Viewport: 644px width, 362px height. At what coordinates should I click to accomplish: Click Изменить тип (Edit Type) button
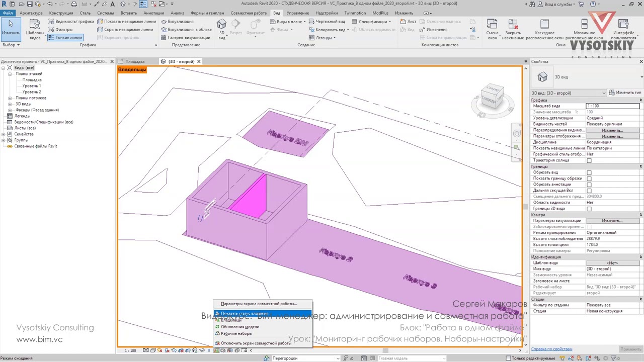point(625,93)
